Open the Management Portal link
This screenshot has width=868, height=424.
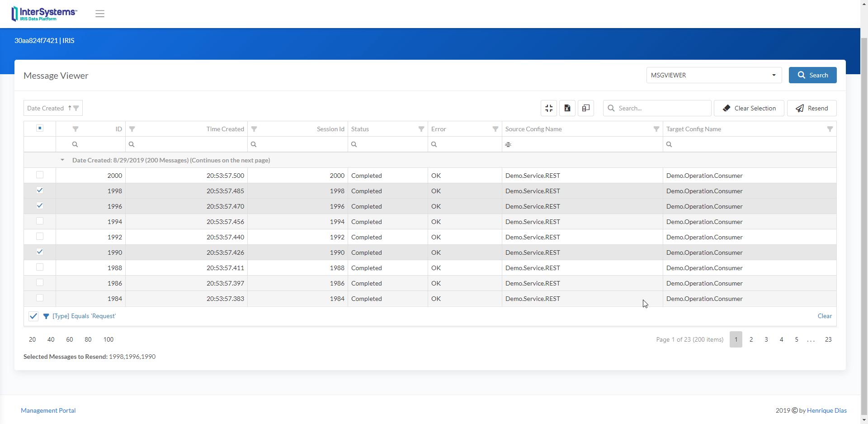point(48,410)
